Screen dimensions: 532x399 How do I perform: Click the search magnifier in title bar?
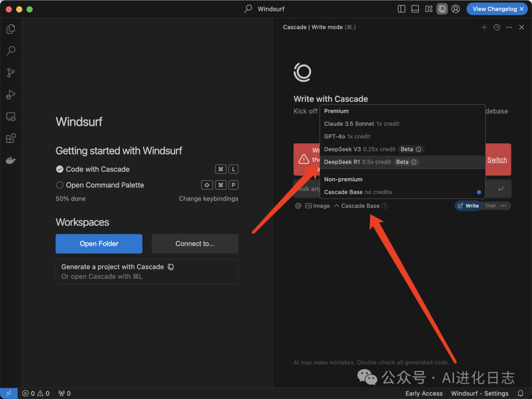tap(248, 9)
